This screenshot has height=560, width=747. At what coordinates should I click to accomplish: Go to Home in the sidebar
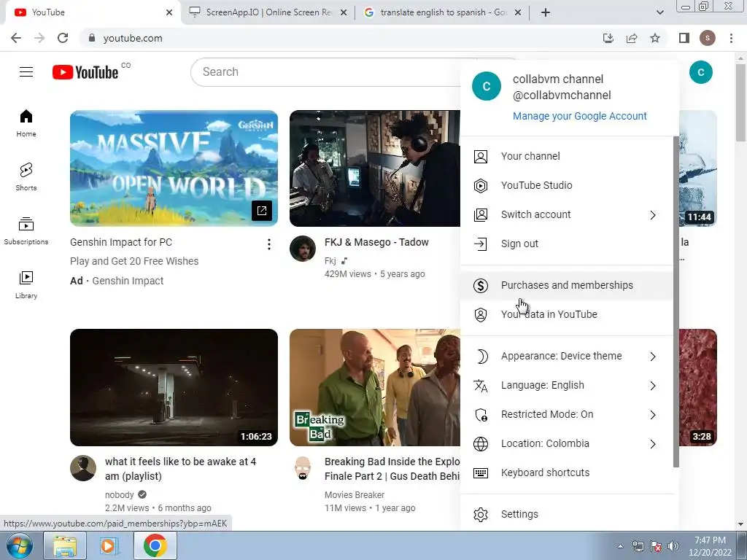[x=26, y=122]
